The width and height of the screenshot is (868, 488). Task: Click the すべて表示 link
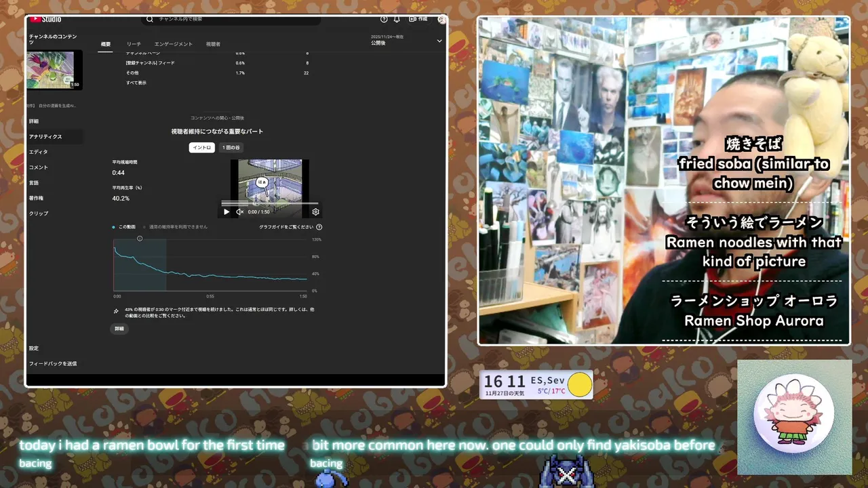point(136,83)
